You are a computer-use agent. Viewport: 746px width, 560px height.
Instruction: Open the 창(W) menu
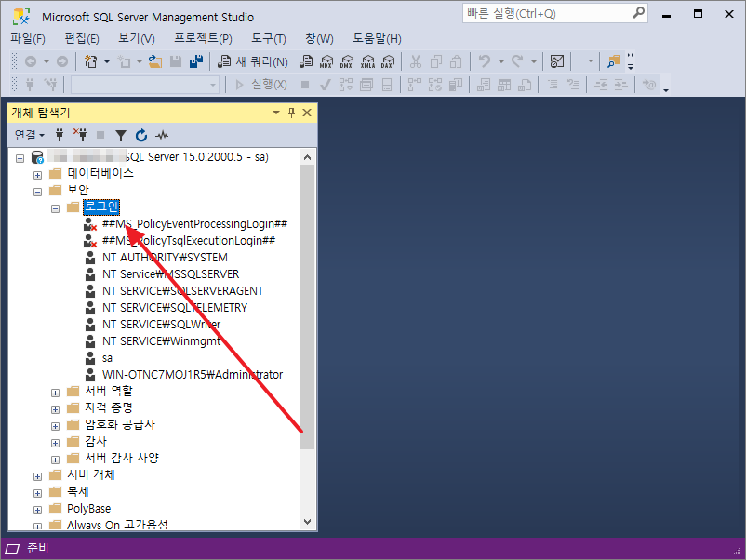pyautogui.click(x=319, y=38)
